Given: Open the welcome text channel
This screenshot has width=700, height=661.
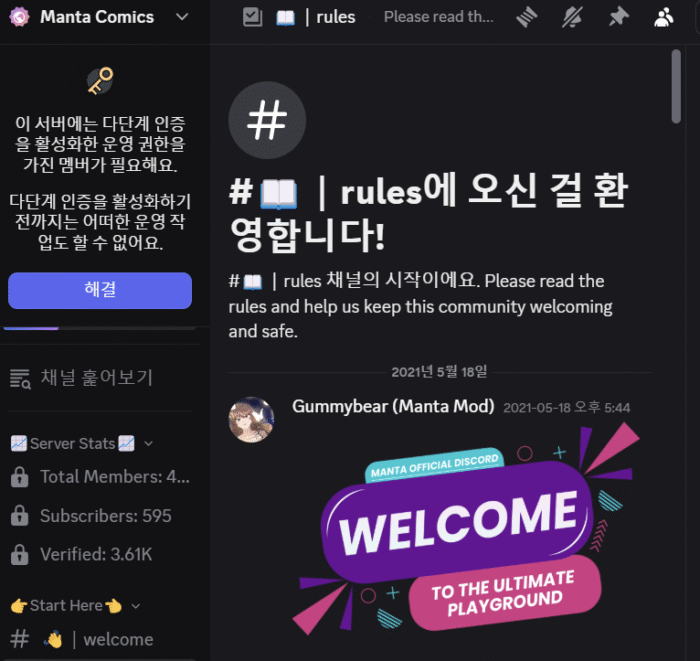Looking at the screenshot, I should tap(100, 640).
